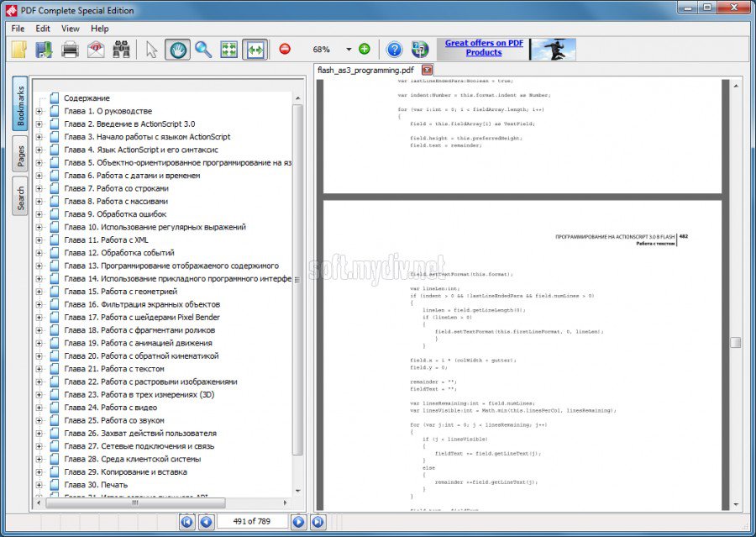Screen dimensions: 756x537
Task: Select the arrow pointer tool
Action: click(151, 50)
